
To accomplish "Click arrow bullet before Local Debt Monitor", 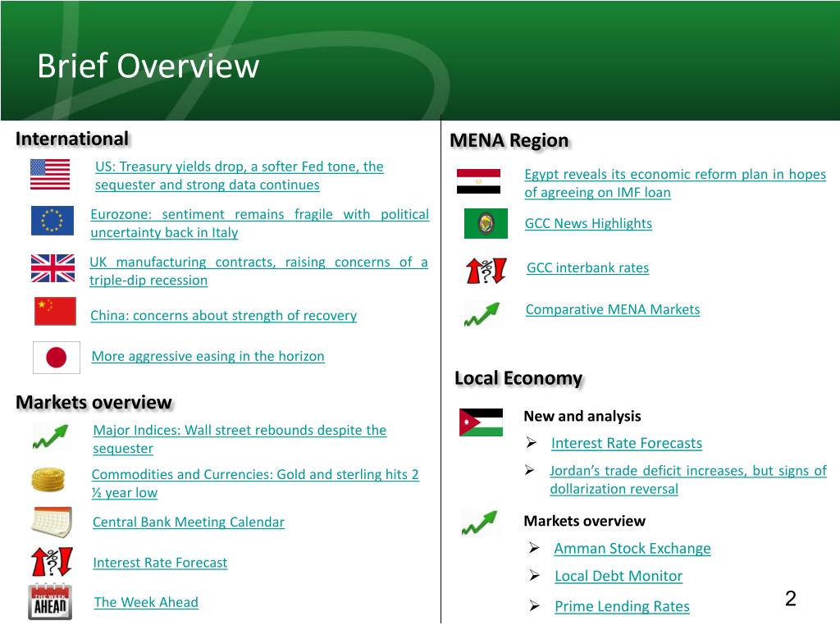I will tap(535, 575).
